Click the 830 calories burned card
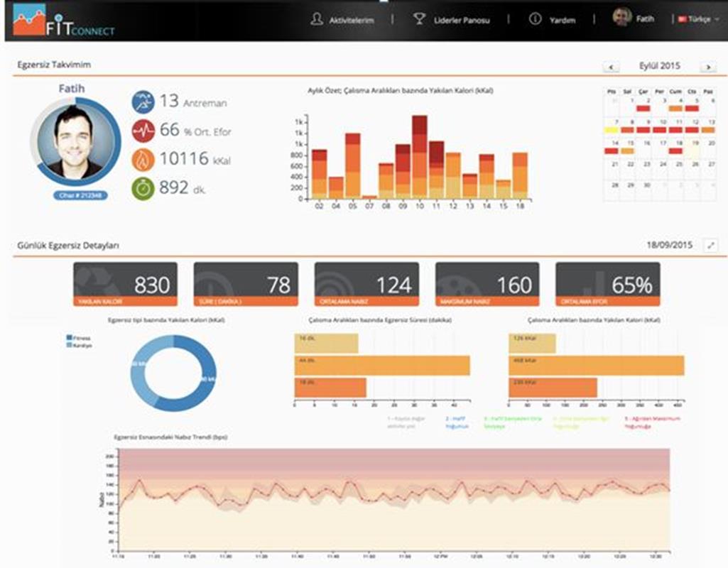This screenshot has width=728, height=568. [125, 284]
